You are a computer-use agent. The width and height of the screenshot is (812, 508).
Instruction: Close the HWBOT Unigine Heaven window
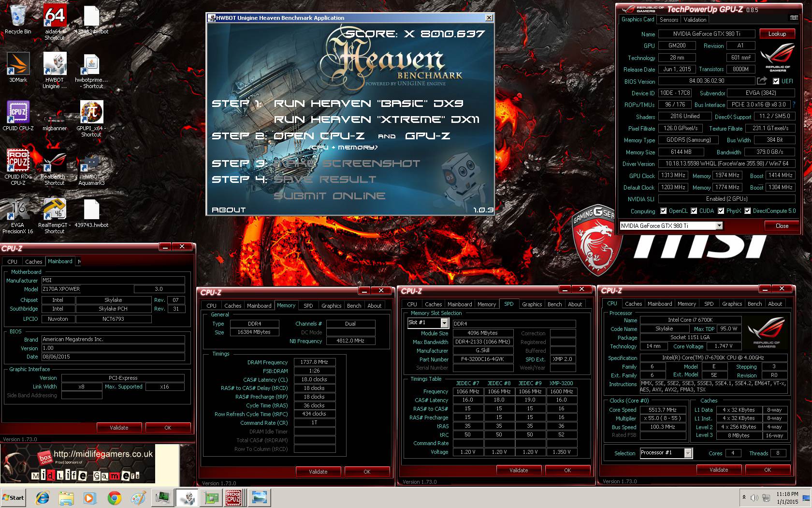click(x=489, y=18)
